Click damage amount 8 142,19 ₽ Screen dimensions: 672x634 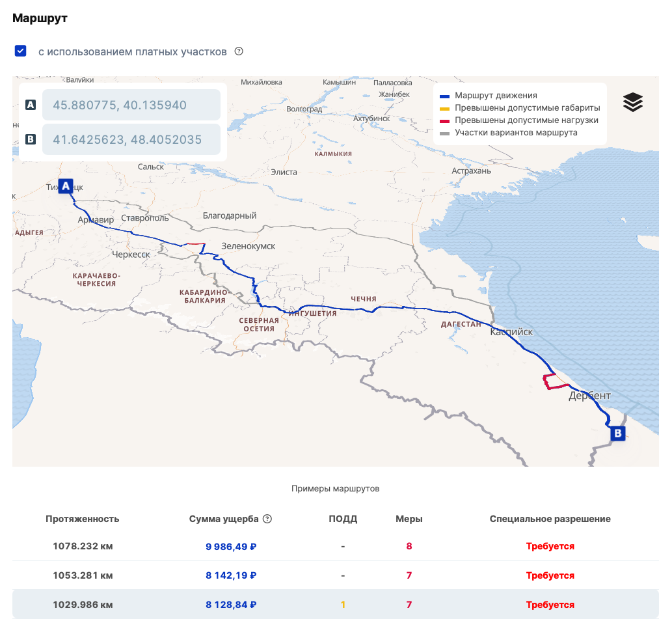click(230, 575)
